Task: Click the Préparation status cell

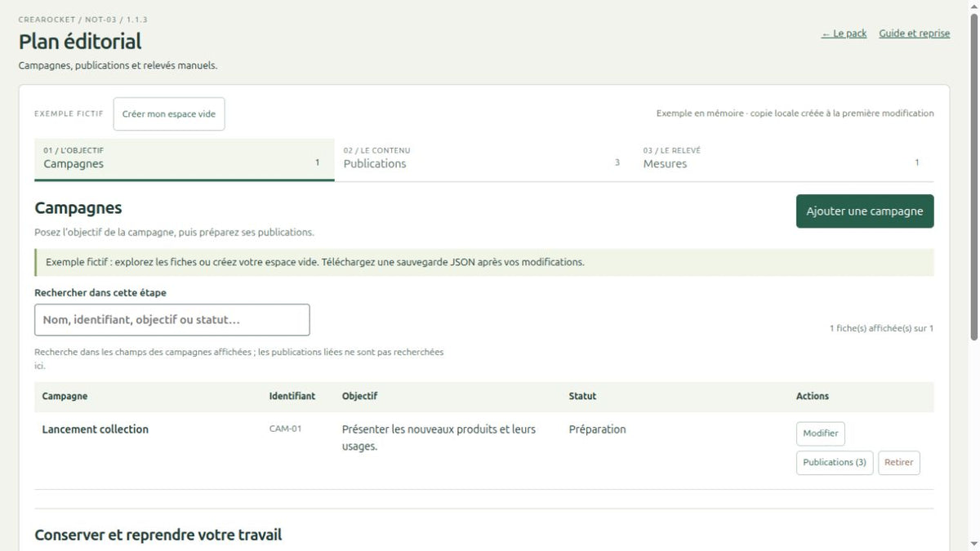Action: point(598,429)
